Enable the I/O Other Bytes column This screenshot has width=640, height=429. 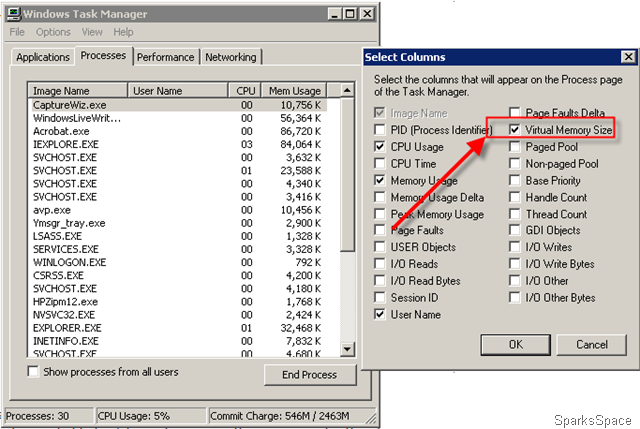click(x=515, y=297)
